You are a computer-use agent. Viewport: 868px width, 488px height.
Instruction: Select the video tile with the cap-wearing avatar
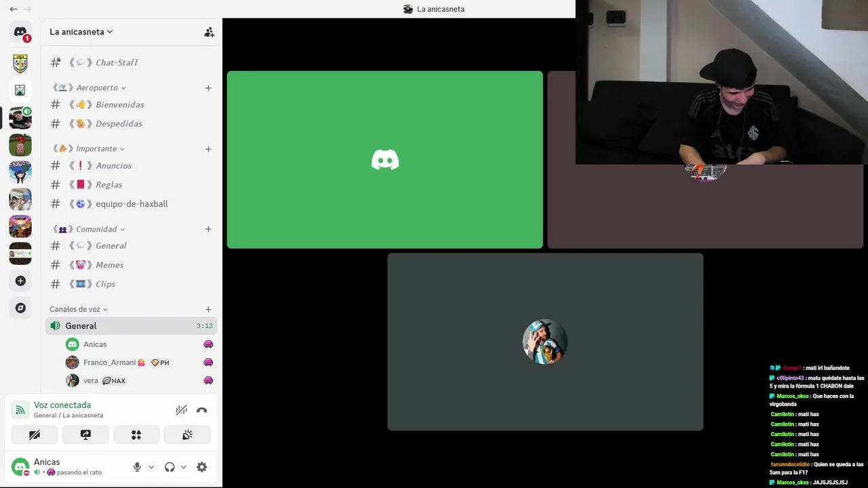[545, 342]
